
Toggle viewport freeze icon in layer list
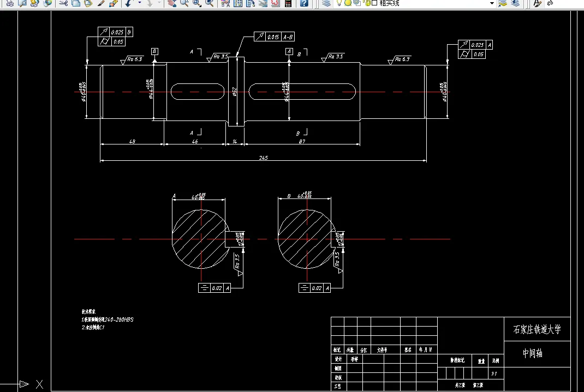357,3
